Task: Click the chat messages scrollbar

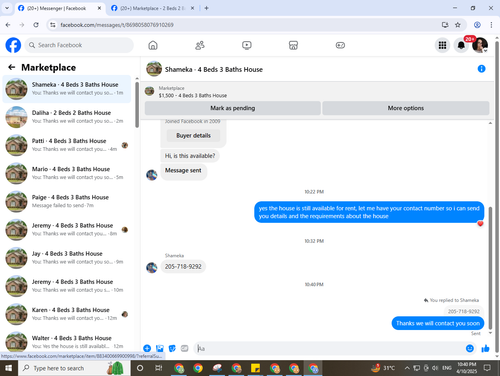Action: coord(490,267)
